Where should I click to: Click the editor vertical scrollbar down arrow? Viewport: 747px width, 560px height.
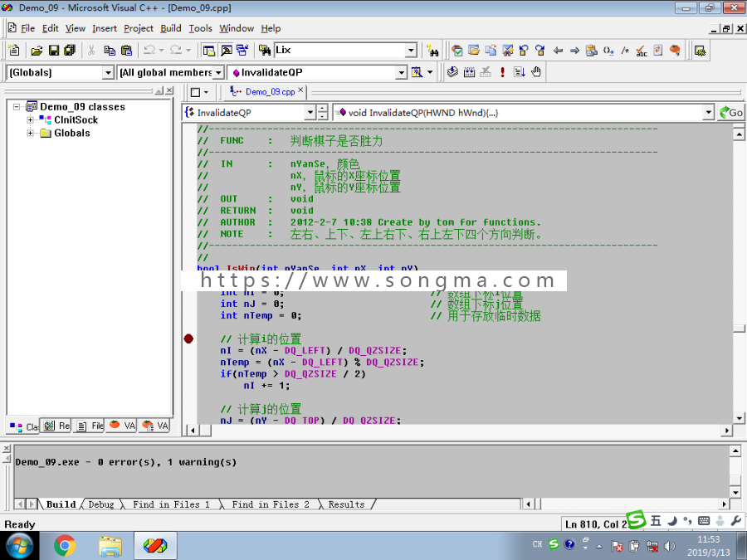739,418
